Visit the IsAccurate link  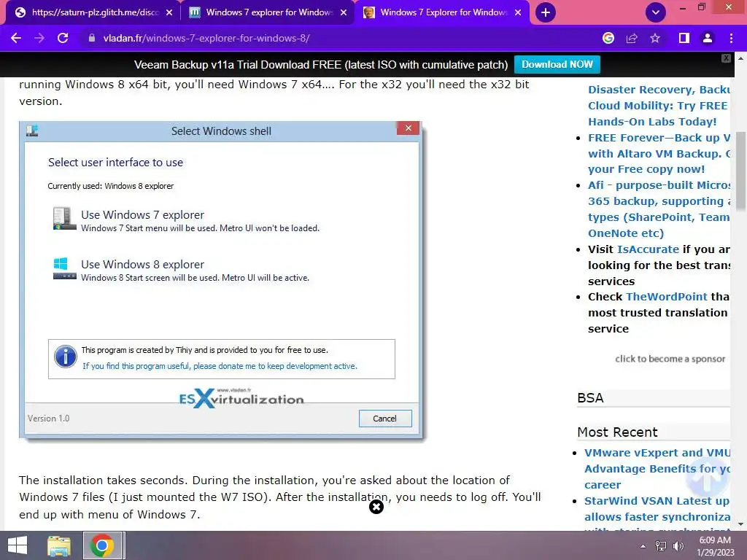(648, 249)
